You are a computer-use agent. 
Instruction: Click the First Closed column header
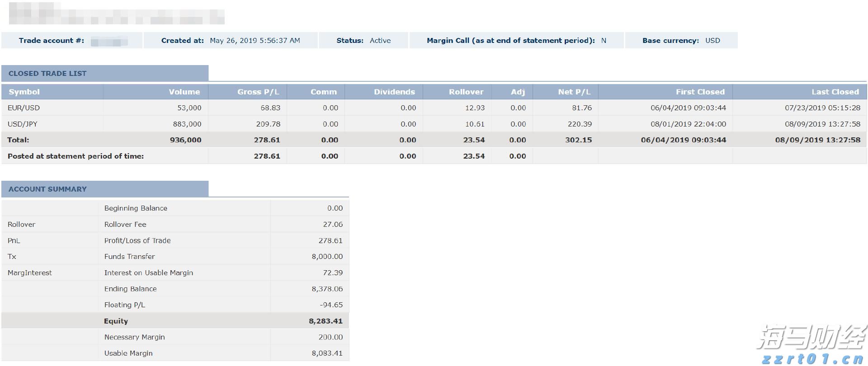[x=700, y=92]
